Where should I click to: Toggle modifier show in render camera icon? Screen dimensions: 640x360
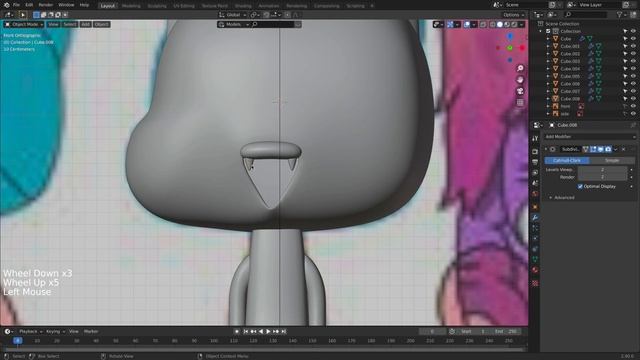(x=608, y=149)
